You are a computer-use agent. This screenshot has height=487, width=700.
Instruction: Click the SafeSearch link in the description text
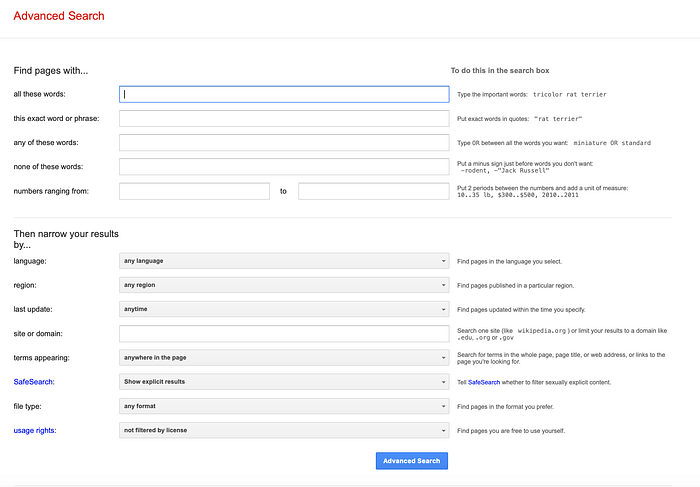click(x=484, y=383)
